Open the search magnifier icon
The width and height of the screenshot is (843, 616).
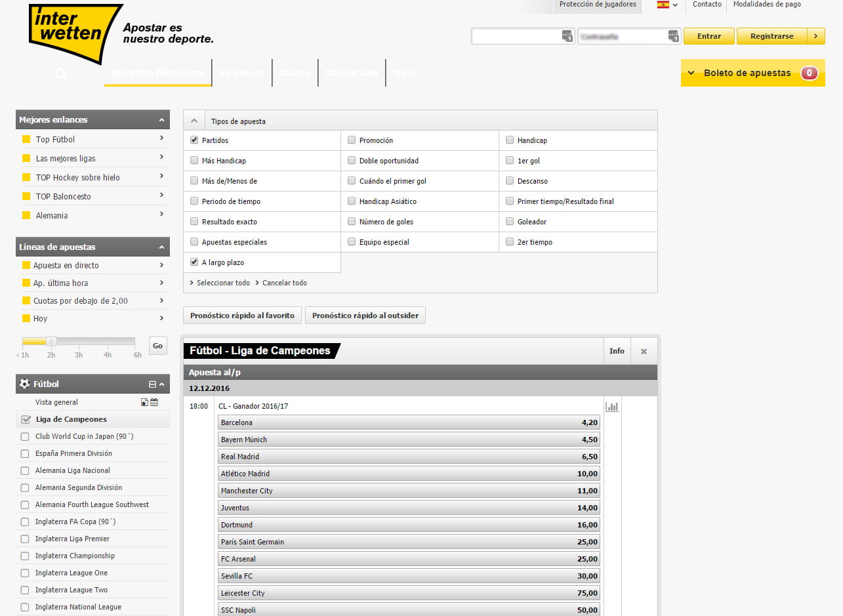60,73
